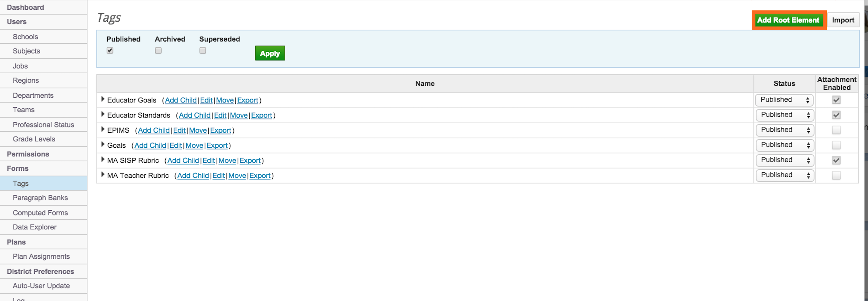The height and width of the screenshot is (301, 868).
Task: Expand the Goals tag row
Action: point(103,145)
